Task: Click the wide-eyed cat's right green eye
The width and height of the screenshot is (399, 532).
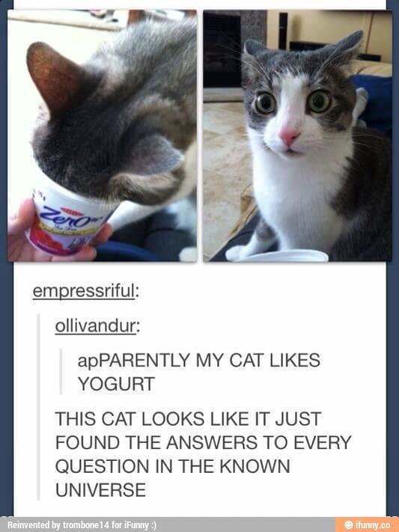Action: 320,101
